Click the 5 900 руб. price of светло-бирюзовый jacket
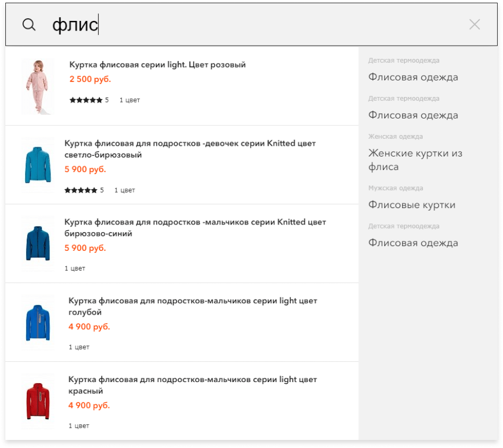This screenshot has width=503, height=448. [85, 169]
